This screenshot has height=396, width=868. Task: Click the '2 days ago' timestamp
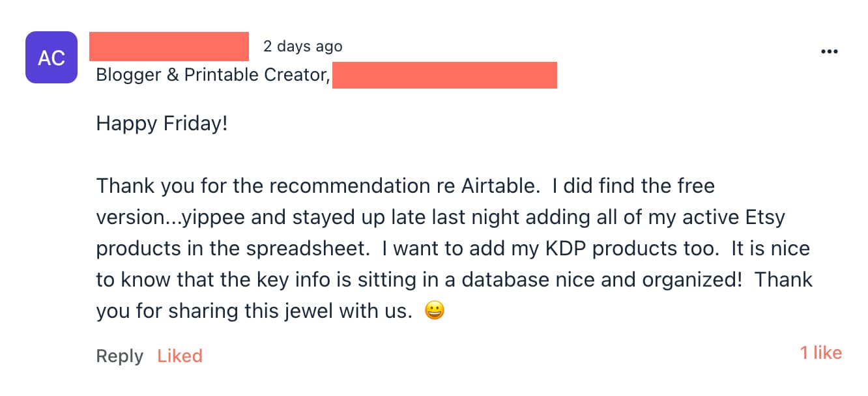303,46
